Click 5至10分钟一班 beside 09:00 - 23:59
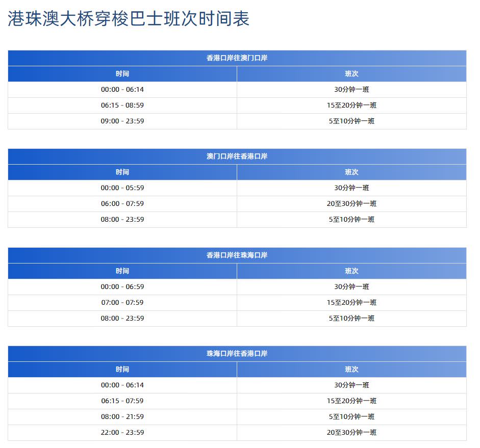Viewport: 480px width, 448px height. click(351, 121)
